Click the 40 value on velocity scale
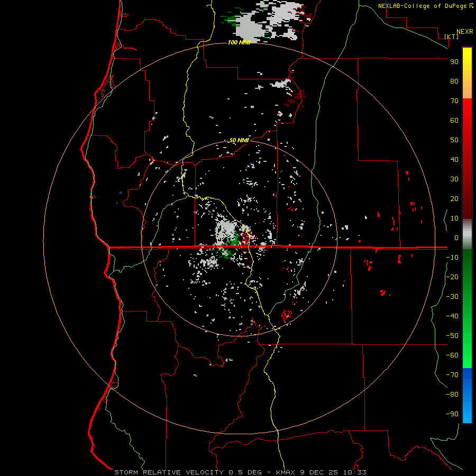This screenshot has height=476, width=476. click(x=454, y=160)
